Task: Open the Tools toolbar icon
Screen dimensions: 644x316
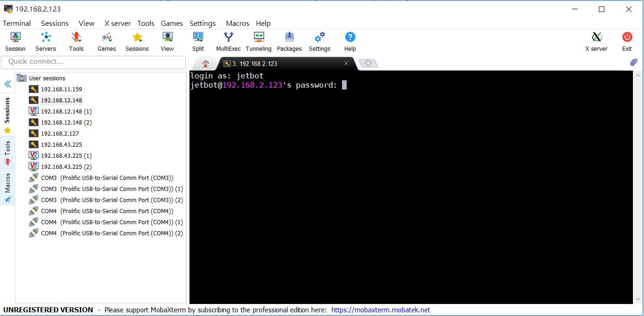Action: point(76,42)
